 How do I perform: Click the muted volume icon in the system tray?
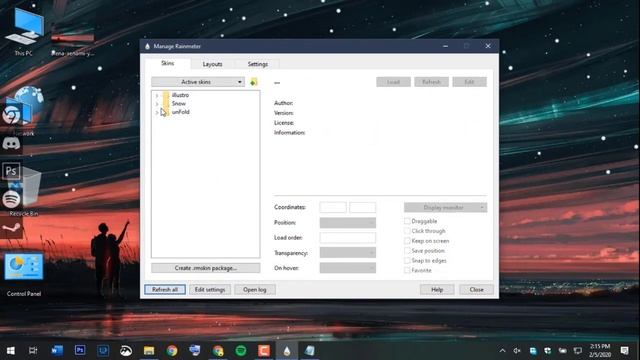[517, 351]
